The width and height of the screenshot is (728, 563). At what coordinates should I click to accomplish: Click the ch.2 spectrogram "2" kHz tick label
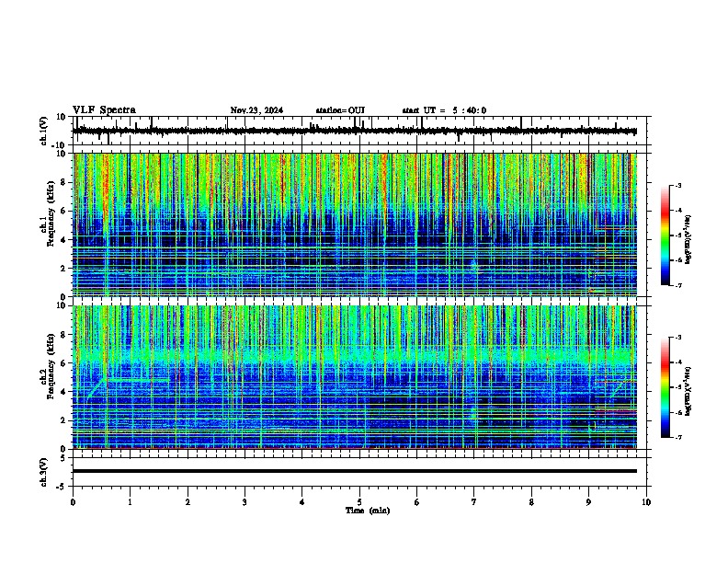(63, 420)
